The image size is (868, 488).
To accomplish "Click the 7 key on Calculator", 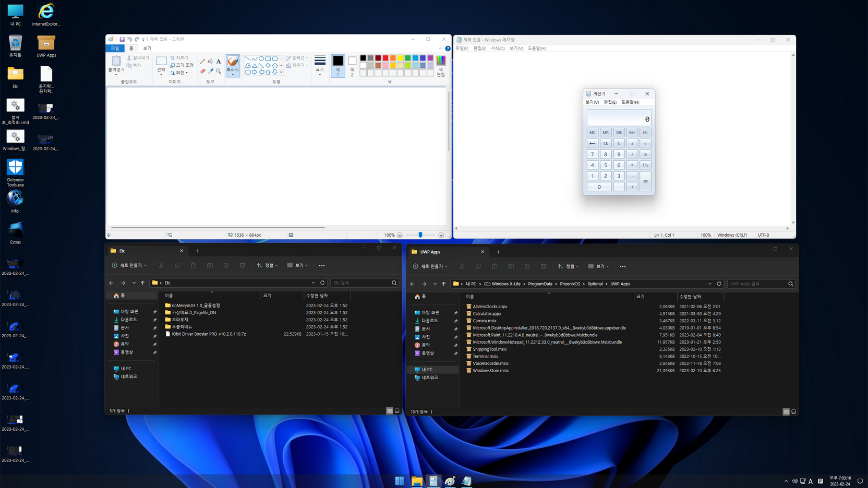I will 592,154.
